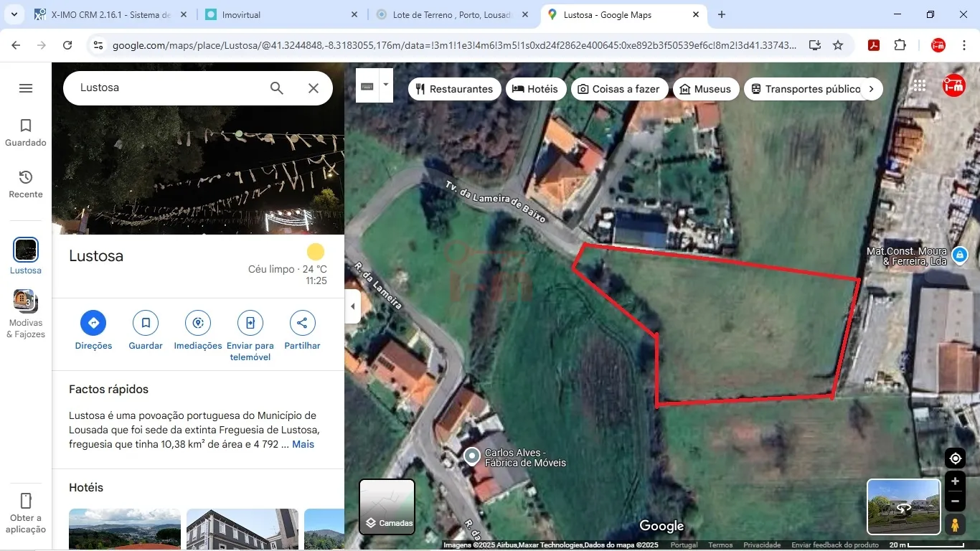Screen dimensions: 980x551
Task: Open the Google Maps hamburger menu
Action: 26,88
